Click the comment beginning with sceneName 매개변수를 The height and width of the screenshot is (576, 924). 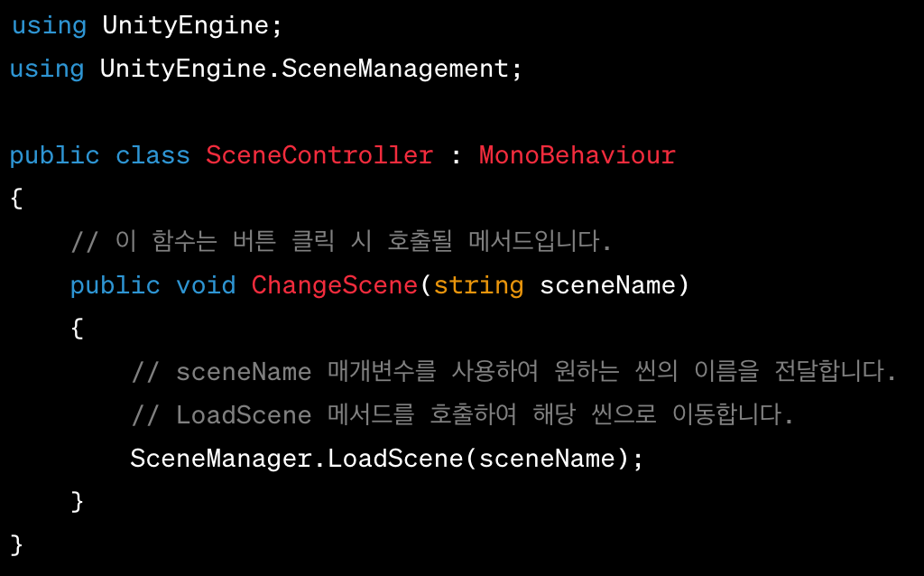pyautogui.click(x=513, y=371)
